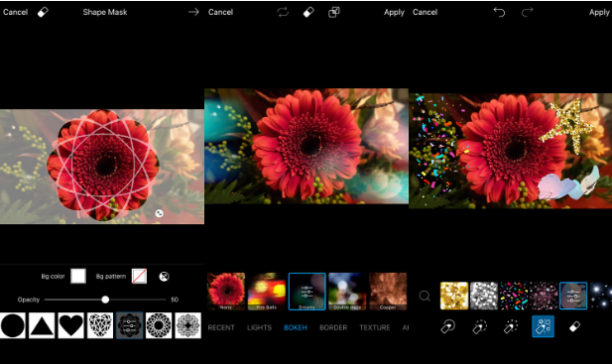Image resolution: width=612 pixels, height=364 pixels.
Task: Select the Fire Balls bokeh thumbnail
Action: tap(267, 292)
